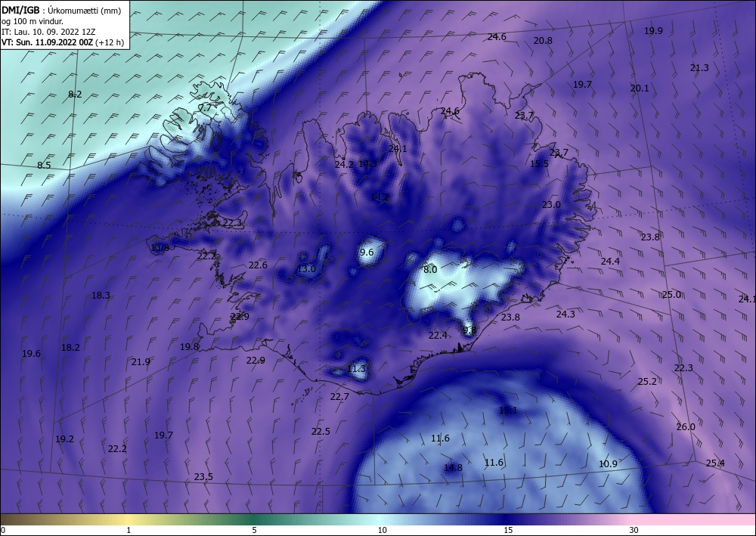Click the title text 'DMI/IGB : Úrkomumætti (mm)'

click(x=61, y=10)
